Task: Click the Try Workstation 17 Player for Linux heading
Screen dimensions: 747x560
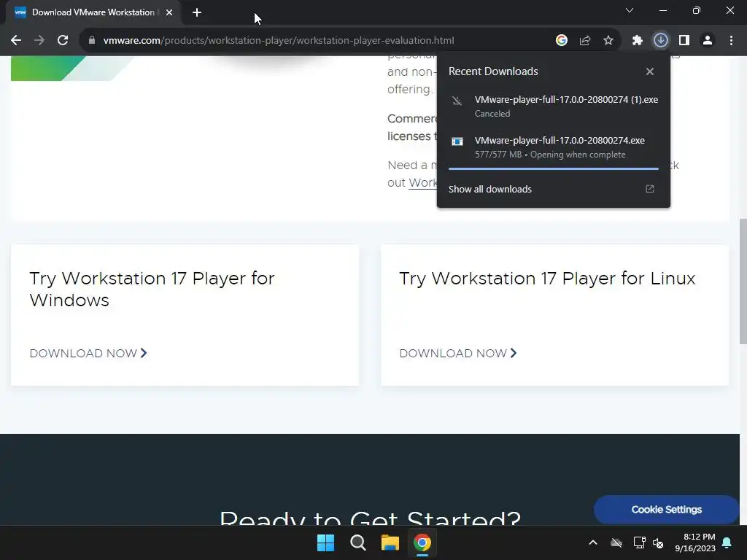Action: click(547, 279)
